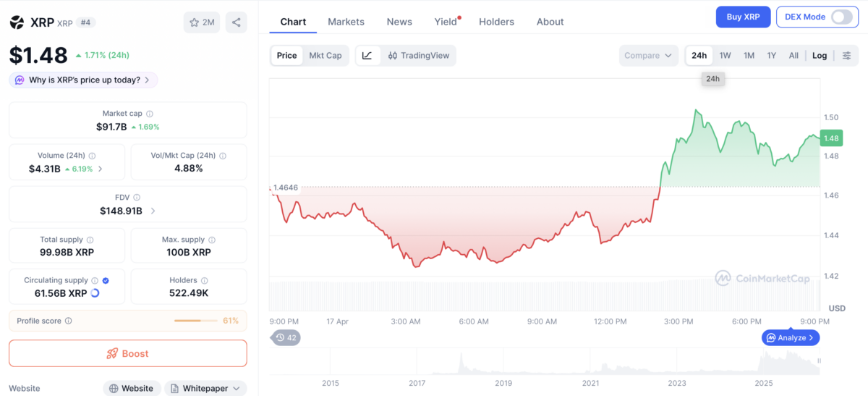Open the About tab
868x396 pixels.
coord(550,22)
